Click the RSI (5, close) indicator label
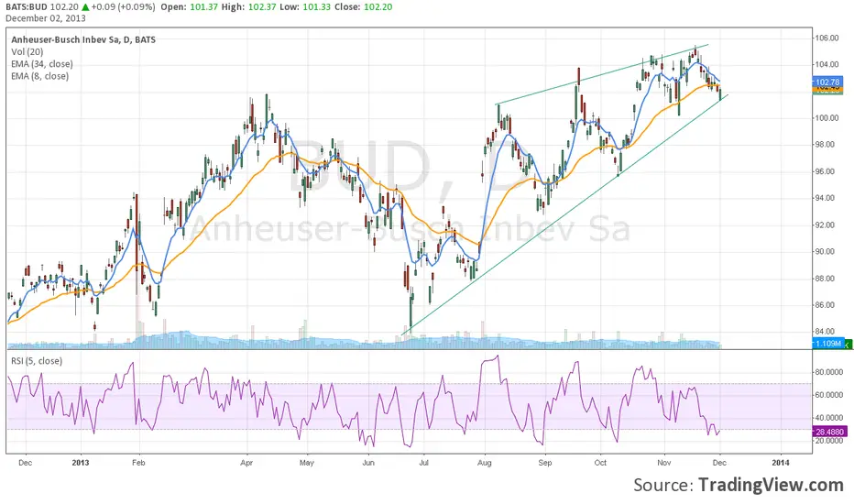This screenshot has height=504, width=854. coord(37,361)
